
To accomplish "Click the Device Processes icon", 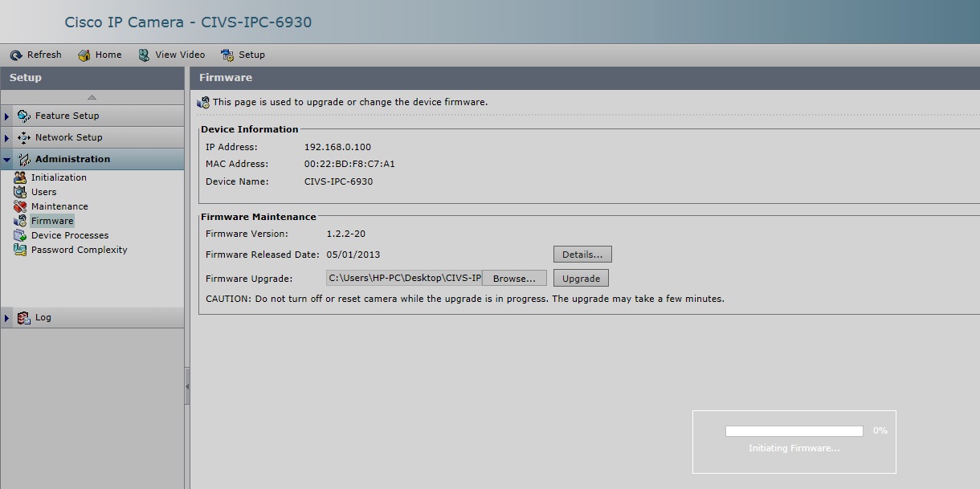I will coord(20,235).
